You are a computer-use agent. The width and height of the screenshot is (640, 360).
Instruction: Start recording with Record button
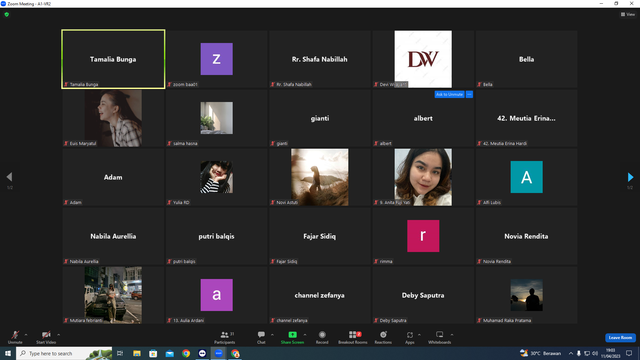click(x=322, y=337)
